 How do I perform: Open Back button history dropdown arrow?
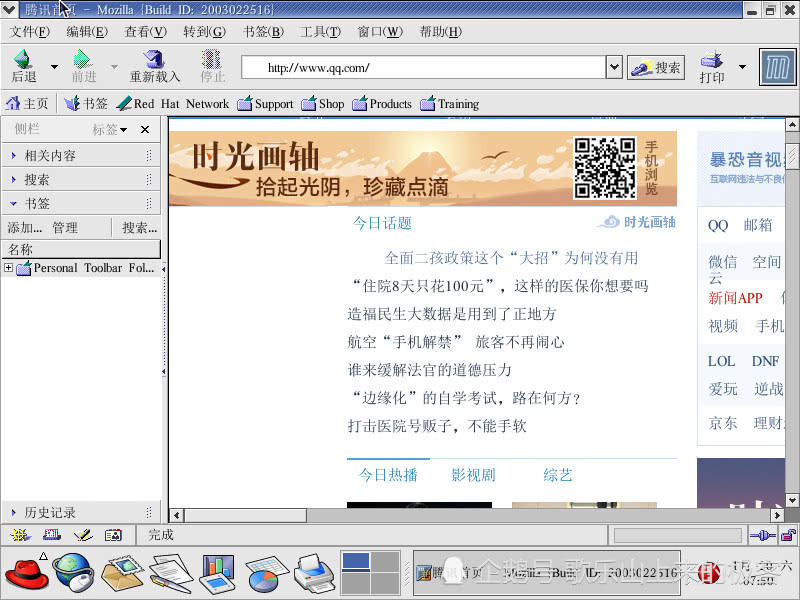pyautogui.click(x=54, y=67)
